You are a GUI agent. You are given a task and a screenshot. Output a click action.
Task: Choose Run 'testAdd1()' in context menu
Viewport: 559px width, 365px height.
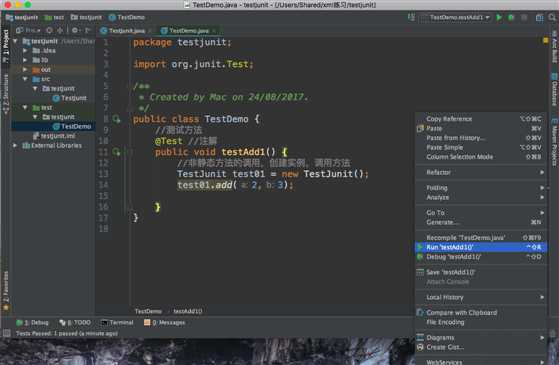(481, 247)
